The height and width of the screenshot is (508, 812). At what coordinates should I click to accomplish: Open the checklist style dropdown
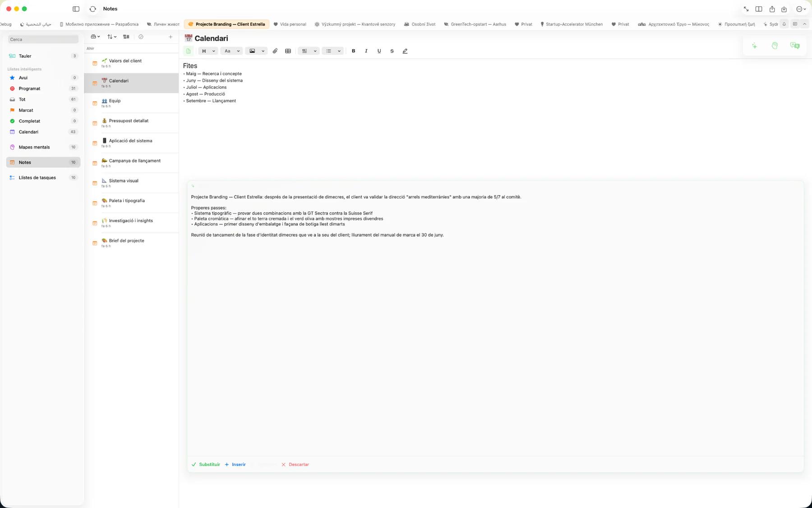(x=309, y=51)
